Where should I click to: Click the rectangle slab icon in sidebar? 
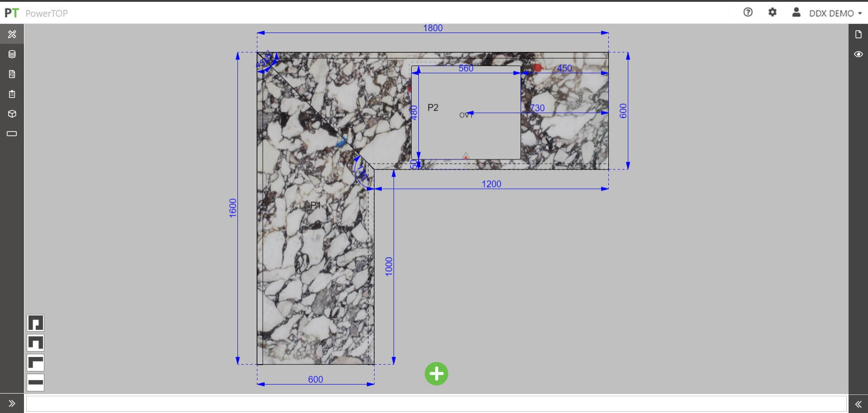click(12, 134)
